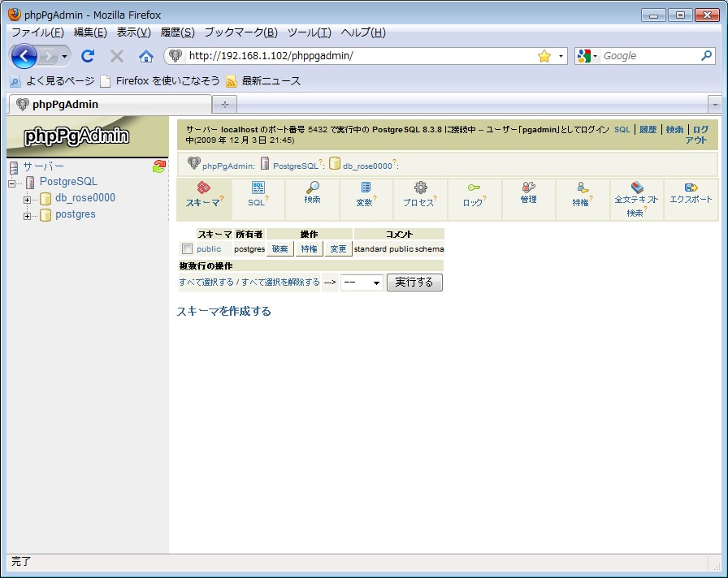Screen dimensions: 728x578
Task: Open the URL bar history dropdown
Action: pyautogui.click(x=561, y=56)
